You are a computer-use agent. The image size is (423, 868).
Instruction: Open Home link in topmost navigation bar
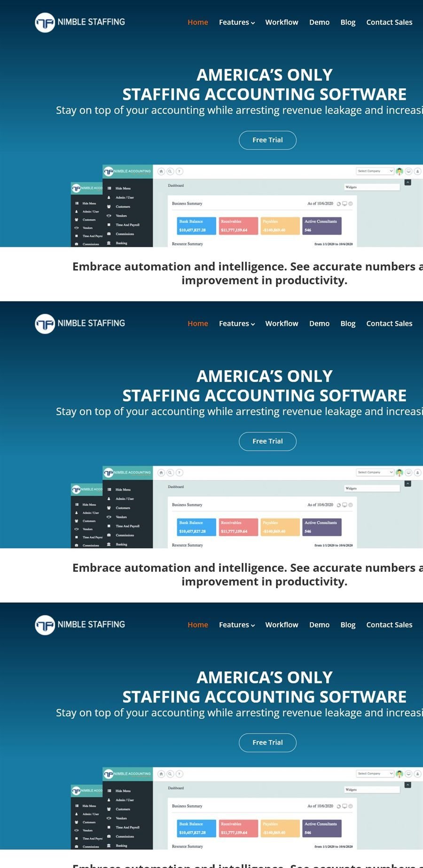click(198, 22)
